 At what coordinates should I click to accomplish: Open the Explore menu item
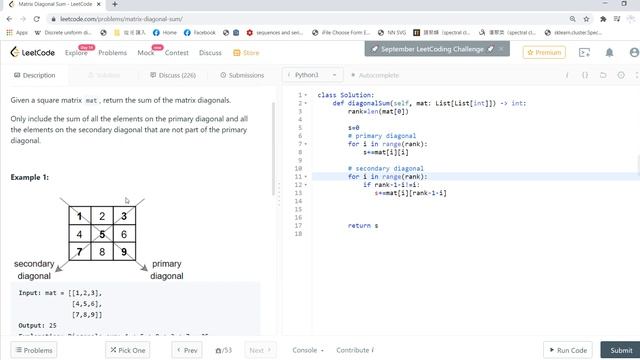click(76, 53)
